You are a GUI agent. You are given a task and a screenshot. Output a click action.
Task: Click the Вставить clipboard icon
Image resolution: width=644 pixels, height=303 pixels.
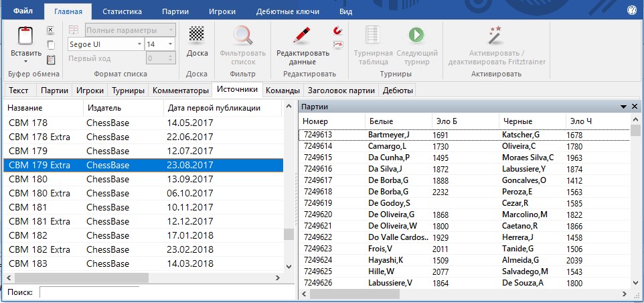pos(25,36)
